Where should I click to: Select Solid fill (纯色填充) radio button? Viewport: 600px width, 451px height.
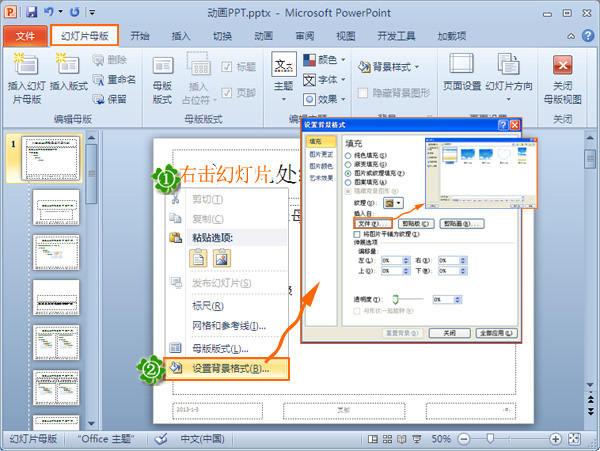point(348,156)
